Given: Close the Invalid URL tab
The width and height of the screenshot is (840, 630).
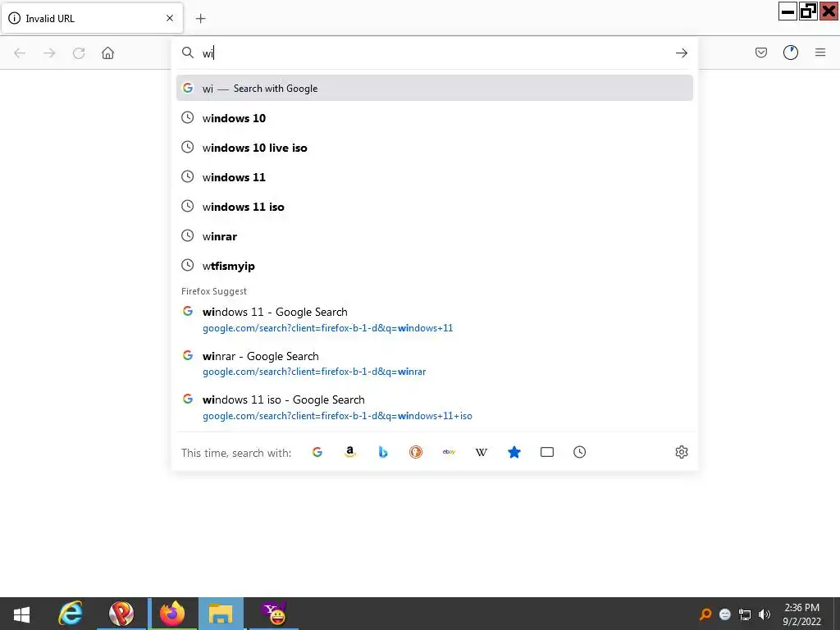Looking at the screenshot, I should tap(170, 18).
